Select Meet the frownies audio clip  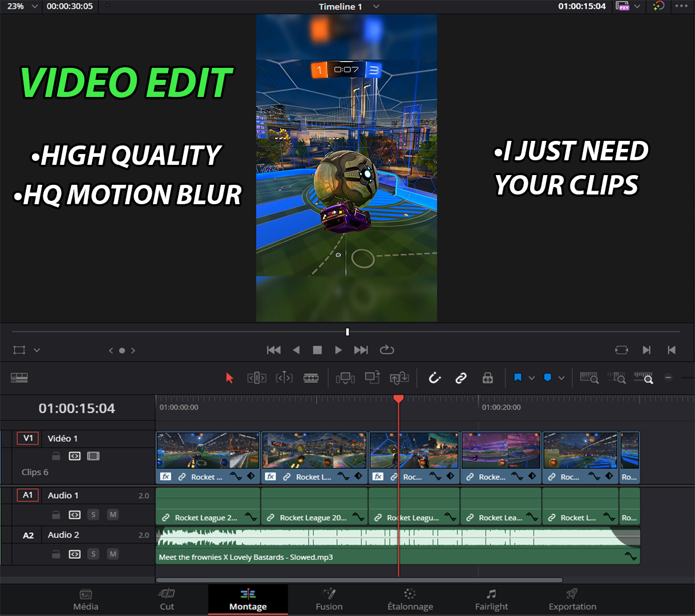398,546
